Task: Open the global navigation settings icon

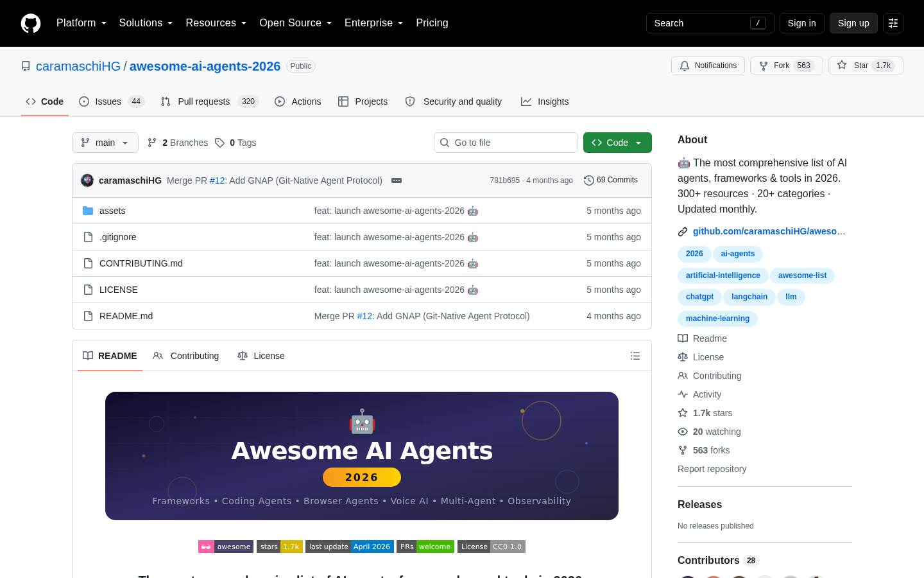Action: (893, 23)
